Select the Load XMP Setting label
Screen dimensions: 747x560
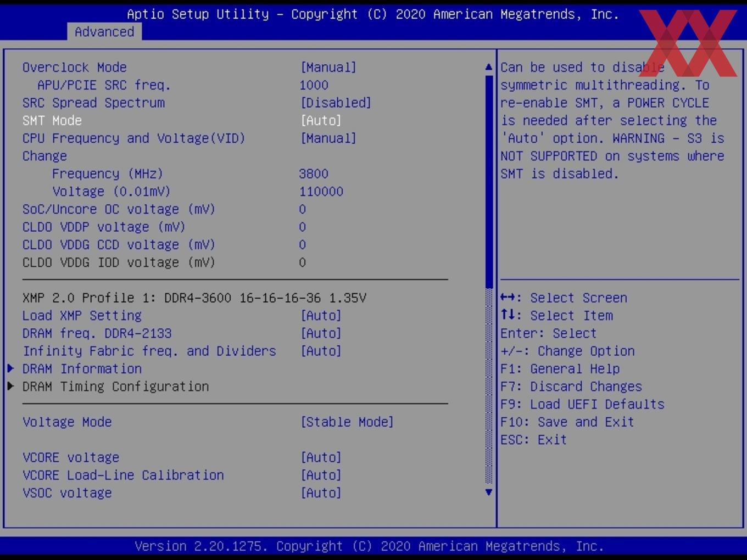pos(82,316)
